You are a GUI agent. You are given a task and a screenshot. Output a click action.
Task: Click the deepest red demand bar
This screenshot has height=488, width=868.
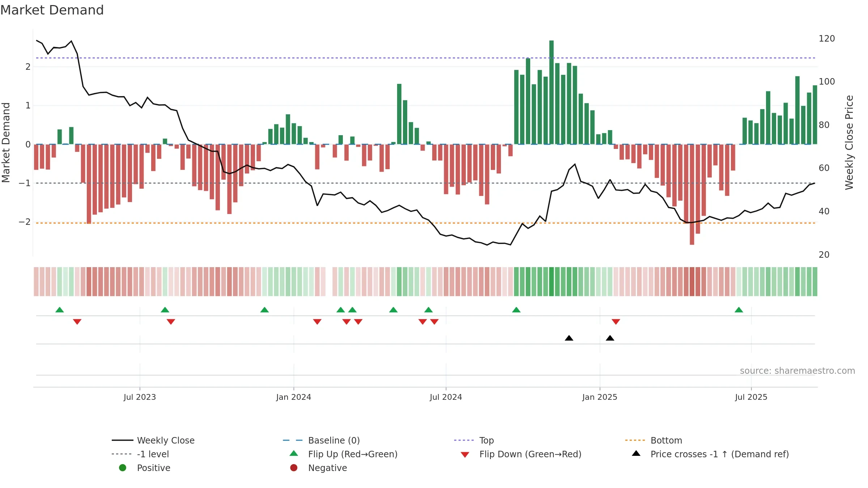pyautogui.click(x=692, y=194)
